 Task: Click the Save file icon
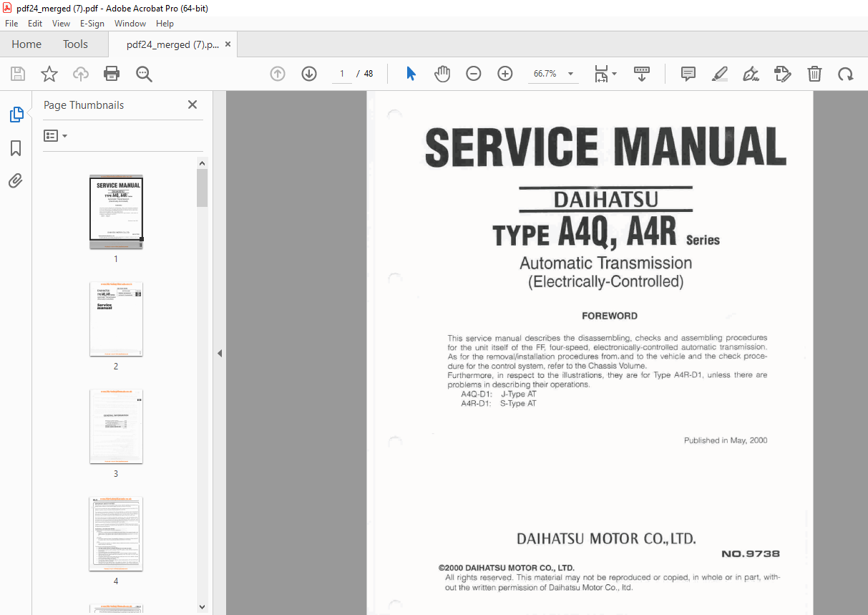[17, 74]
